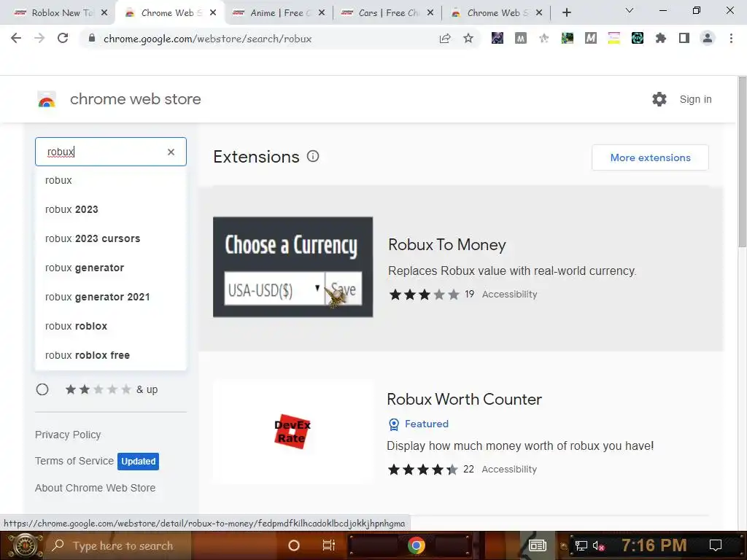Open Chrome Web Store settings gear
This screenshot has width=747, height=560.
(x=659, y=99)
